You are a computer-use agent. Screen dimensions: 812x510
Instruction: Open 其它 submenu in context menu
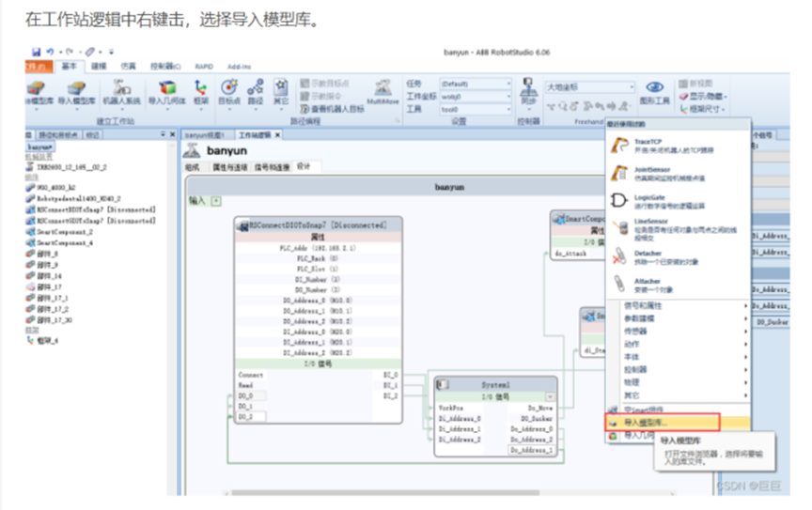[x=679, y=395]
